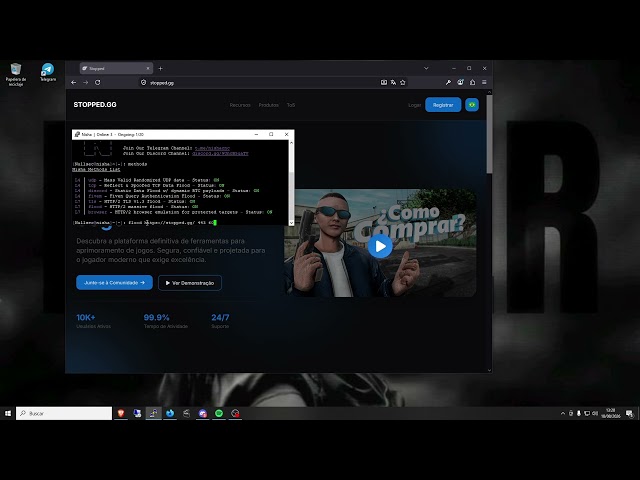Open the Brazil flag language selector
Viewport: 640px width, 480px height.
[x=472, y=105]
